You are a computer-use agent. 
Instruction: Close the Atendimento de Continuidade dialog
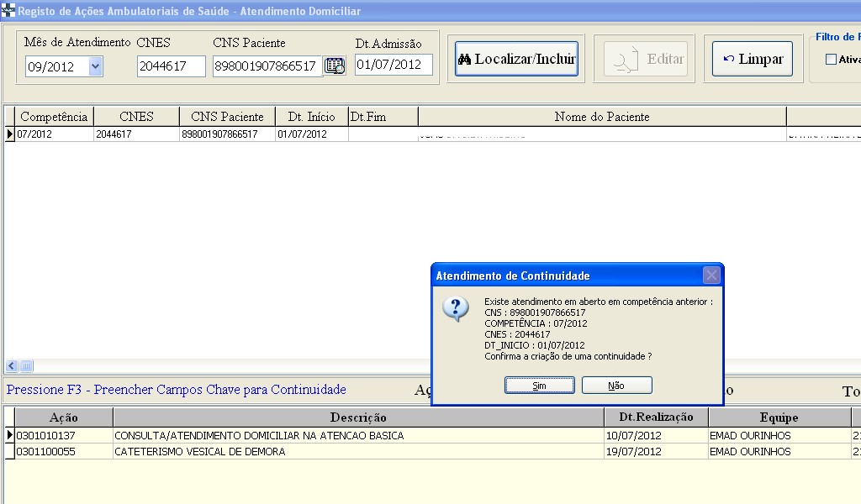pos(711,276)
